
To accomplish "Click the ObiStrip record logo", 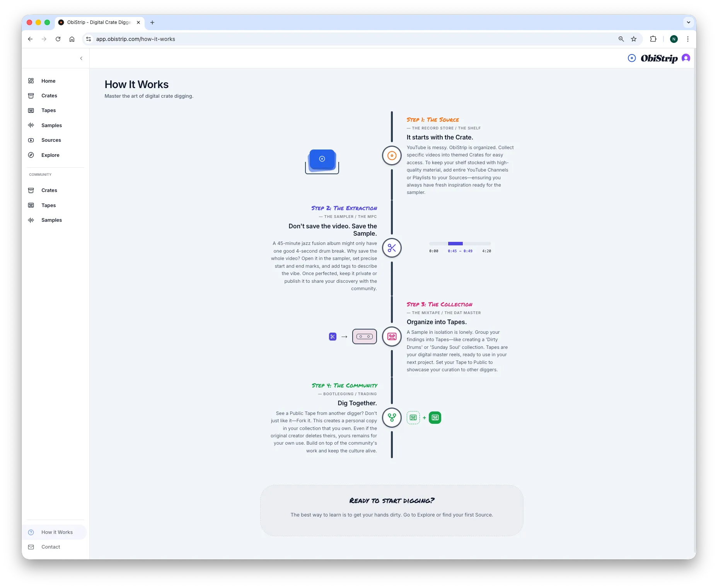I will pos(631,58).
